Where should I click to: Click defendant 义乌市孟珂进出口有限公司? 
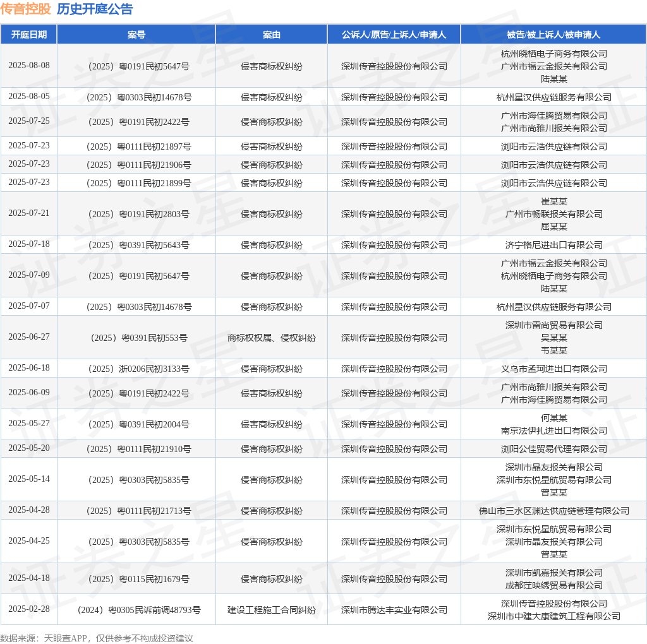coord(553,369)
